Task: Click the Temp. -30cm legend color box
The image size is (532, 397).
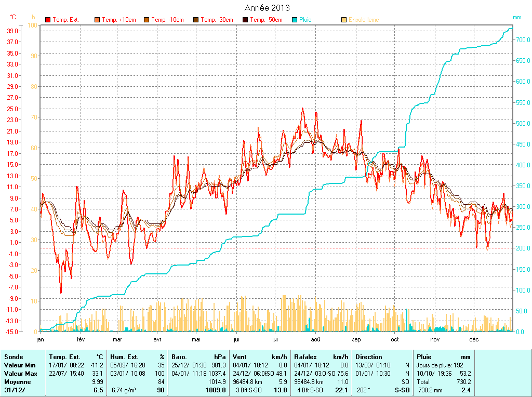Action: (196, 20)
